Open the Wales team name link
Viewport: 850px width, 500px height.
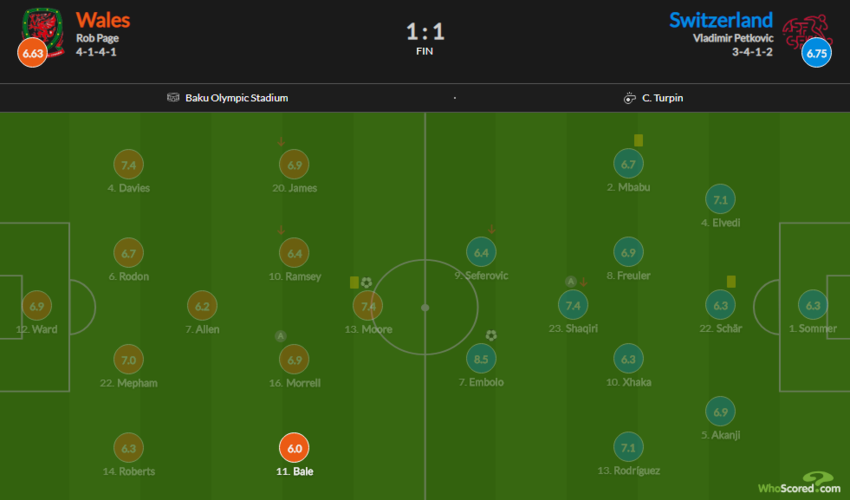[103, 20]
